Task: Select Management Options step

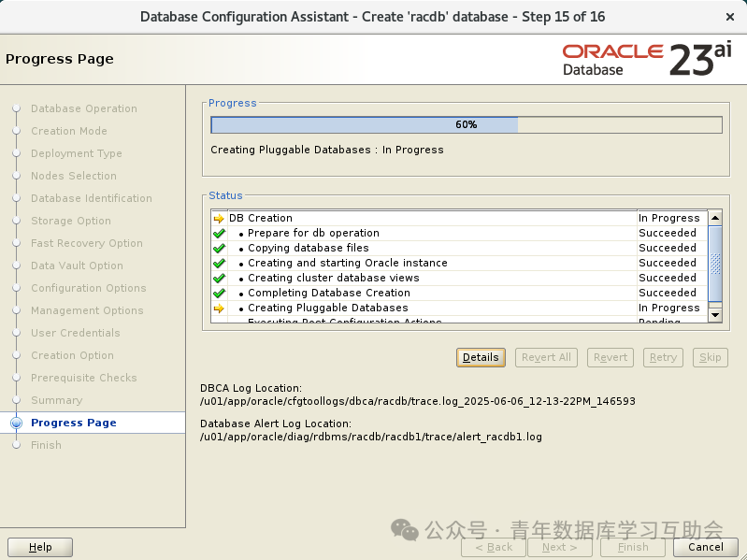Action: coord(87,310)
